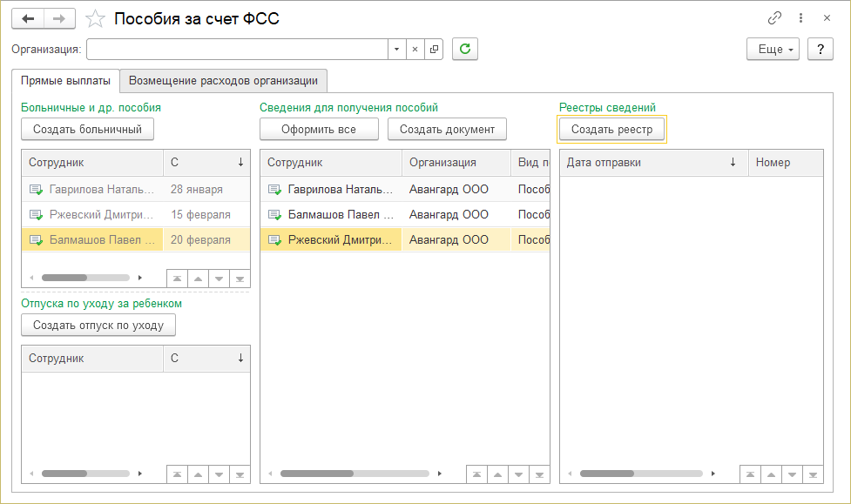
Task: Copy link to this form
Action: pyautogui.click(x=774, y=18)
